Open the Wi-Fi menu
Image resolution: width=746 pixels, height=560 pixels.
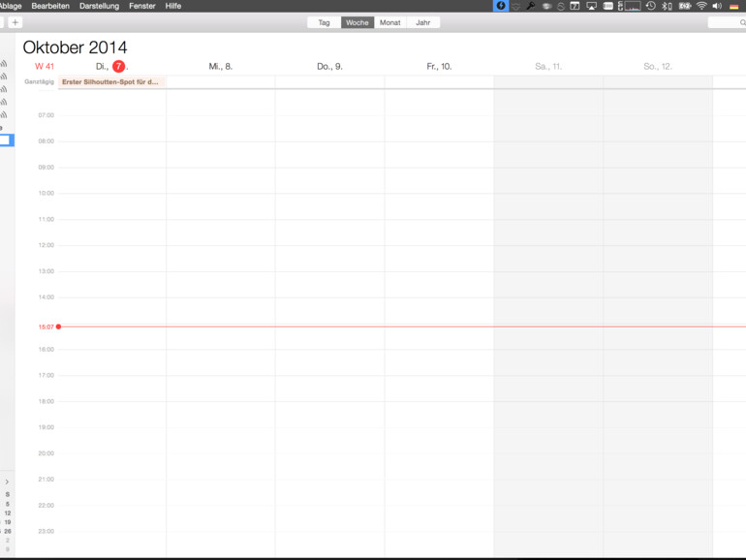point(701,6)
